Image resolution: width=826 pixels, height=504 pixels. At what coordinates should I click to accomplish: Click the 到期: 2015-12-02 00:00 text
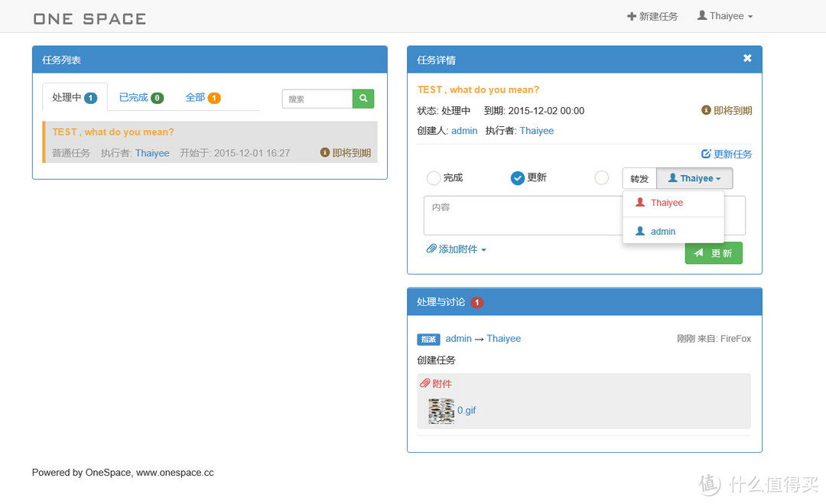tap(534, 111)
